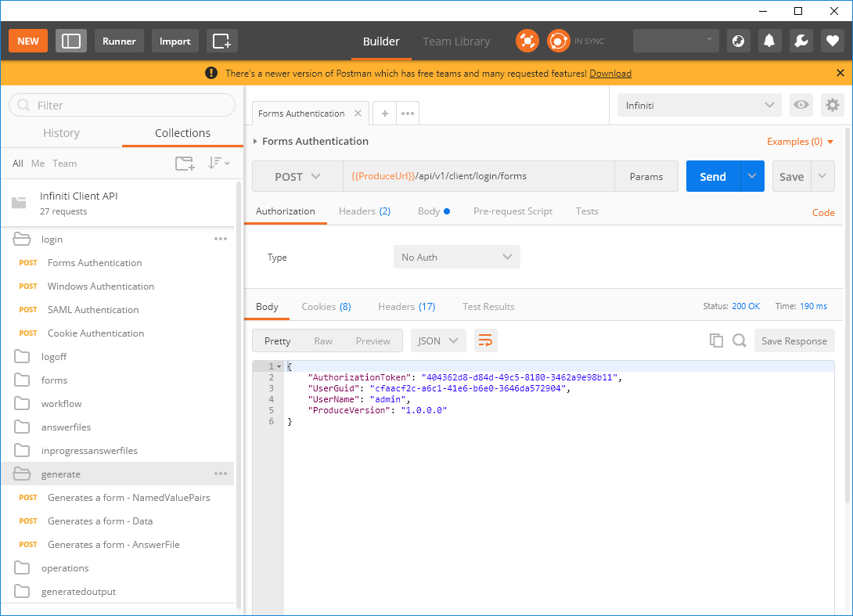Open the Infiniti environment dropdown
Viewport: 853px width, 616px height.
coord(699,105)
